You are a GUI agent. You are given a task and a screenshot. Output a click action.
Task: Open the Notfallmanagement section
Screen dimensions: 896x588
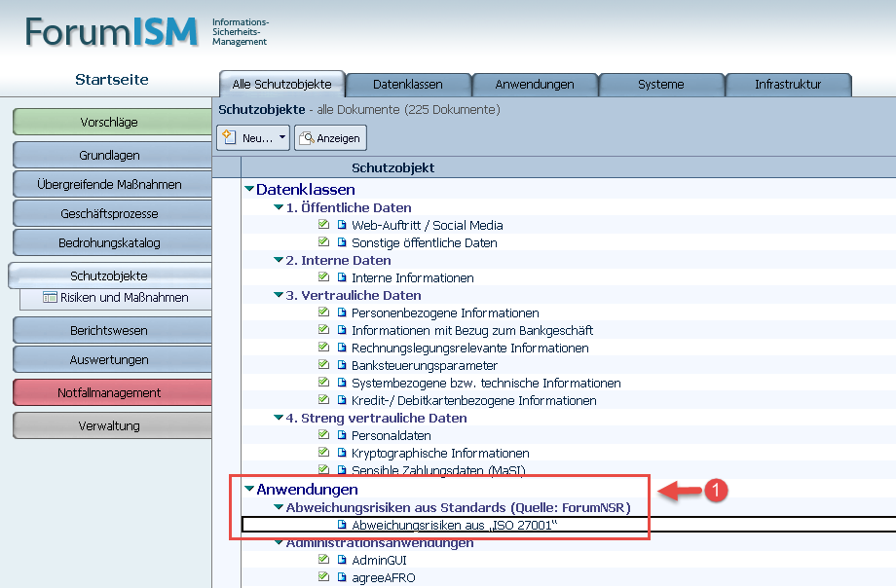109,393
